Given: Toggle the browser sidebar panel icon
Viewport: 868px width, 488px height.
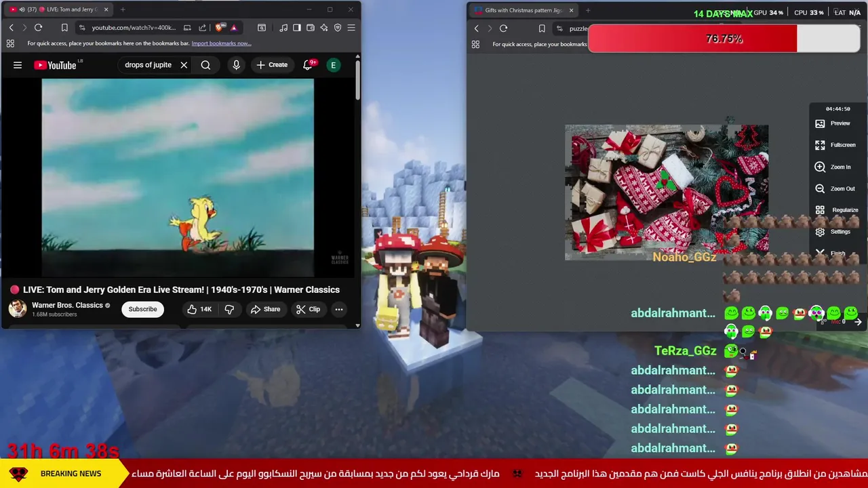Looking at the screenshot, I should (x=296, y=28).
